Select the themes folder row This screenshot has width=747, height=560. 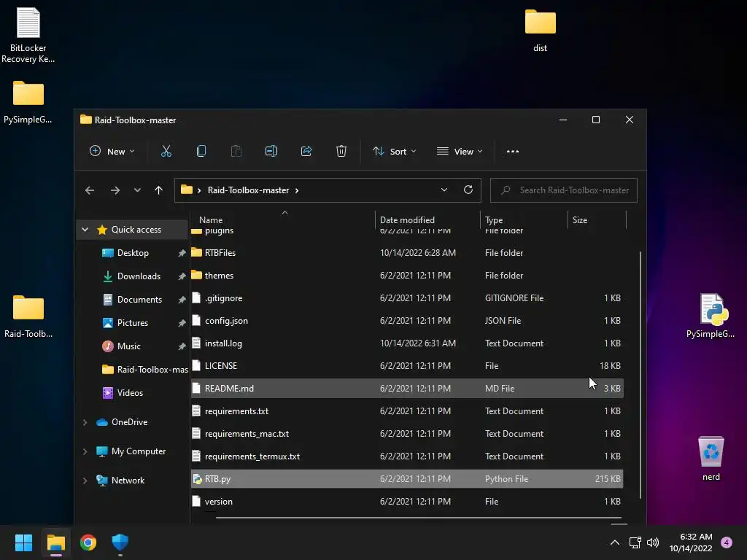(407, 276)
